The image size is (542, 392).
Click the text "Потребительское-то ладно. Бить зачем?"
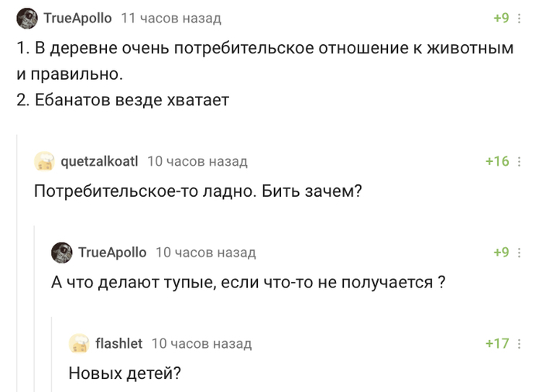point(198,191)
